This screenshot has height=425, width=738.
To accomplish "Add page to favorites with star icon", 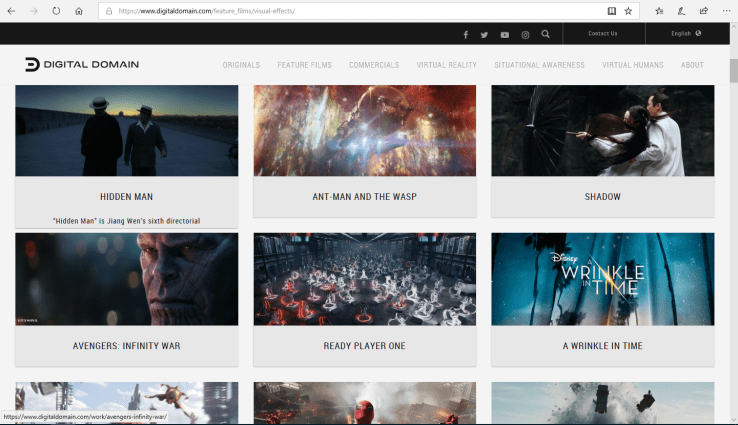I will coord(628,11).
